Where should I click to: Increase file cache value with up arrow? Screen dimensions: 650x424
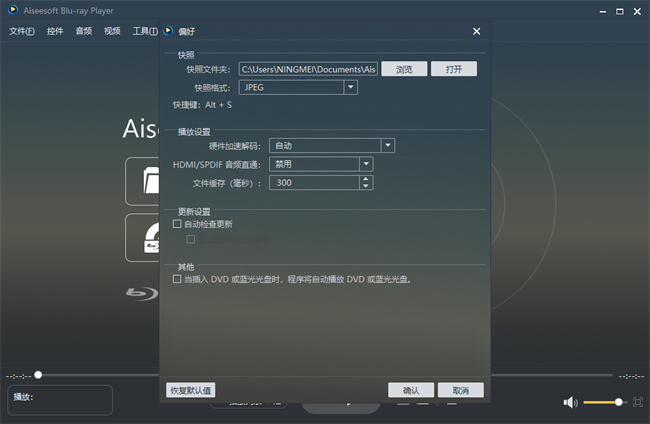pos(366,179)
